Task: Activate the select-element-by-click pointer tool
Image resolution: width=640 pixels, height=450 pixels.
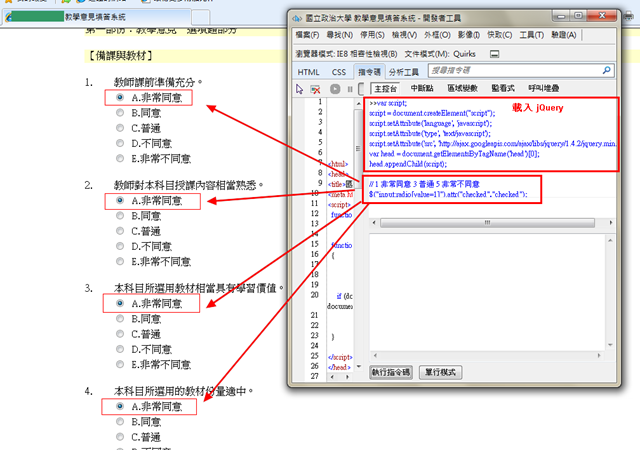Action: 300,89
